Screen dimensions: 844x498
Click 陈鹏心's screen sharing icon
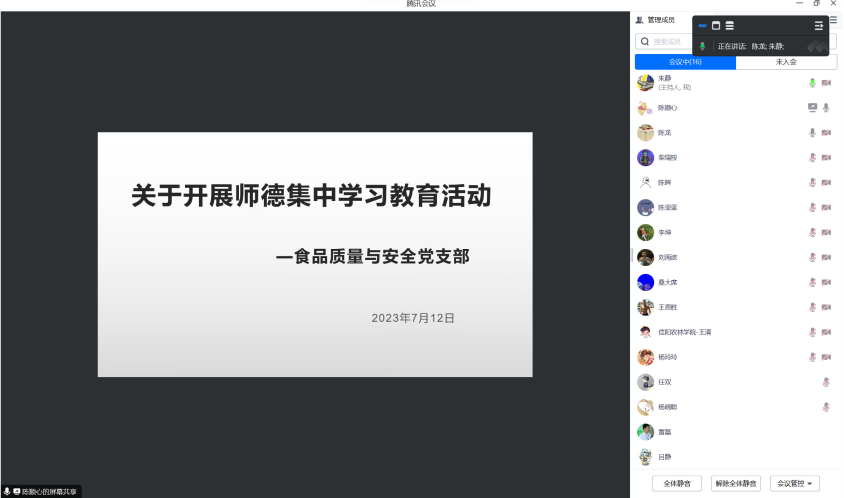click(812, 107)
